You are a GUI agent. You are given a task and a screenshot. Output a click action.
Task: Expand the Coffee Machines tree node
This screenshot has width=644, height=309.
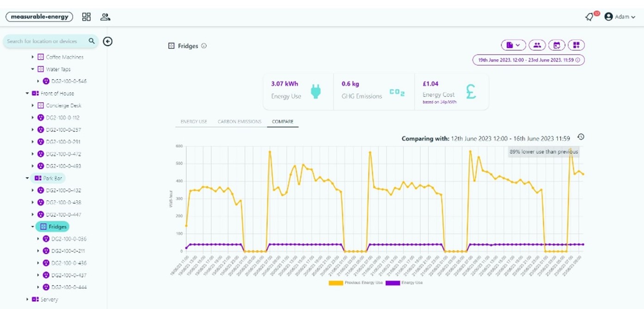point(33,57)
